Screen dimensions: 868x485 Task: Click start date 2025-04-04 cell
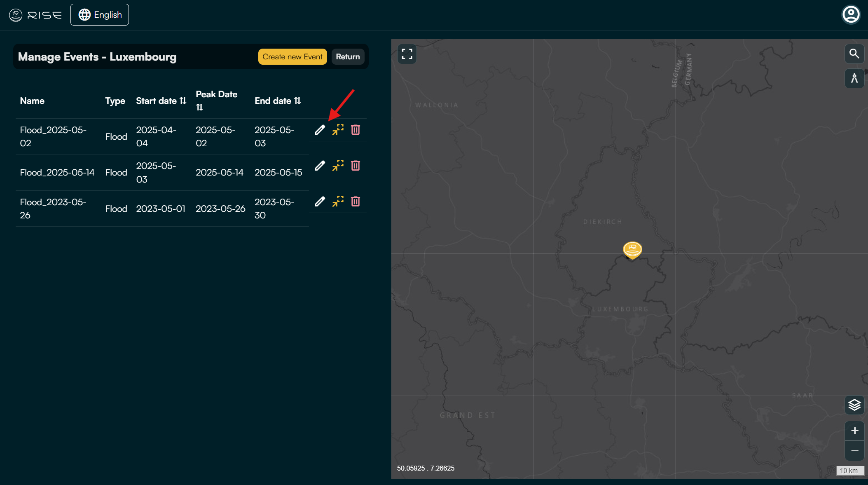coord(156,137)
